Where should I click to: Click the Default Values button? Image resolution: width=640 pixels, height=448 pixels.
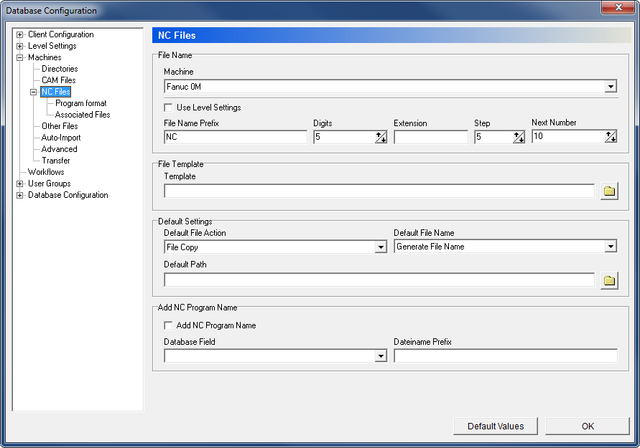[496, 426]
